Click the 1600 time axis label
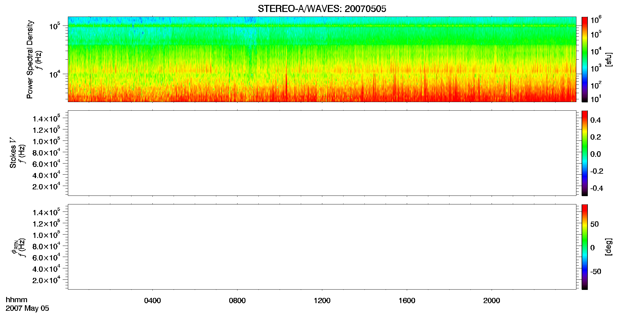 click(407, 301)
